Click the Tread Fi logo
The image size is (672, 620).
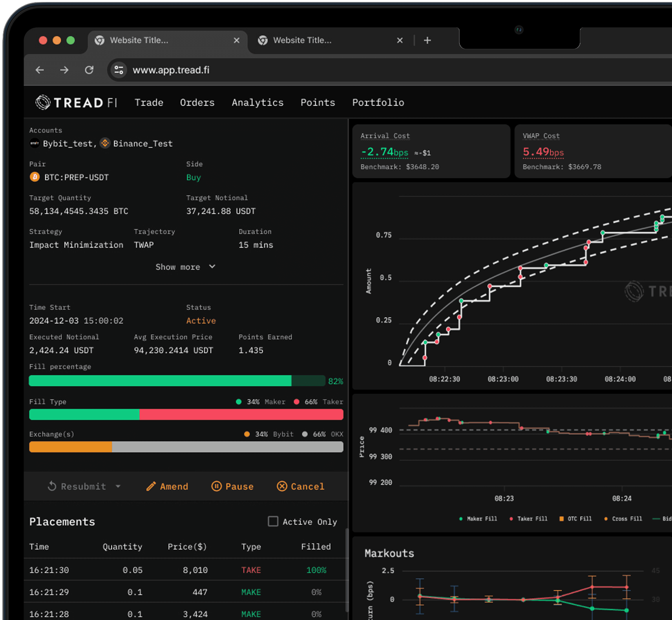(x=76, y=102)
